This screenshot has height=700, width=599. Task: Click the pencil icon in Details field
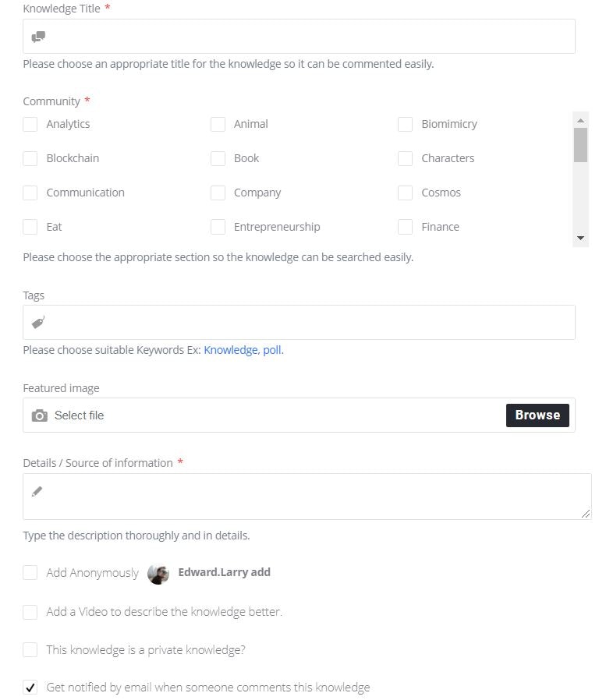[x=37, y=491]
